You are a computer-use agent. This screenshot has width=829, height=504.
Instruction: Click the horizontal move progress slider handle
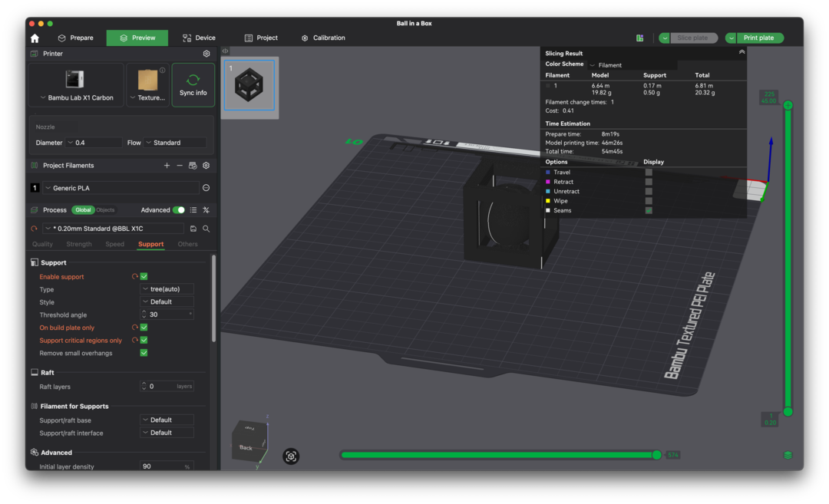click(x=656, y=455)
